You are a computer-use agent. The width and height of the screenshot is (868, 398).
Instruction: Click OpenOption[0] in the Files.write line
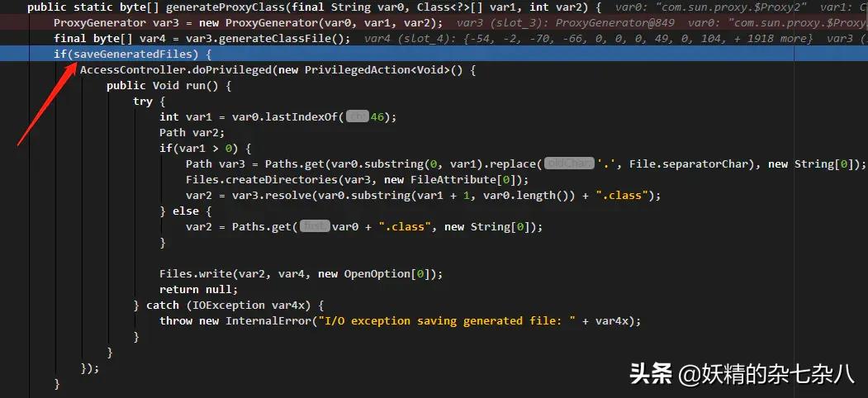coord(387,274)
